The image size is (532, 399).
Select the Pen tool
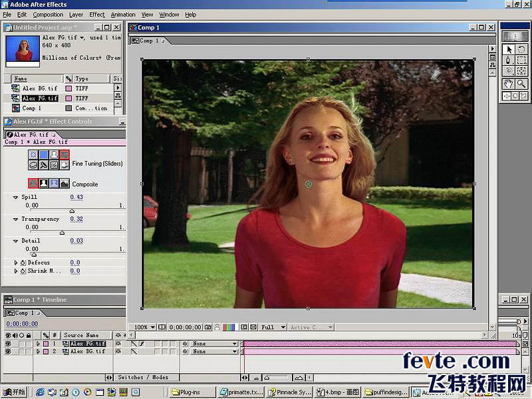tap(509, 60)
